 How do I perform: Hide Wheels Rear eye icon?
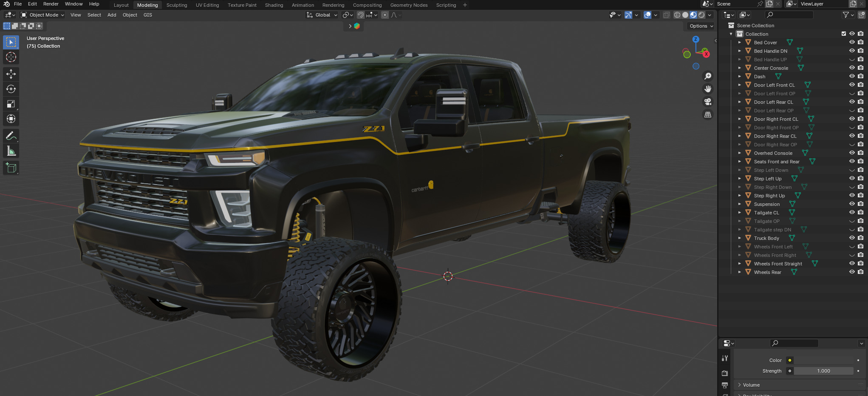(852, 272)
